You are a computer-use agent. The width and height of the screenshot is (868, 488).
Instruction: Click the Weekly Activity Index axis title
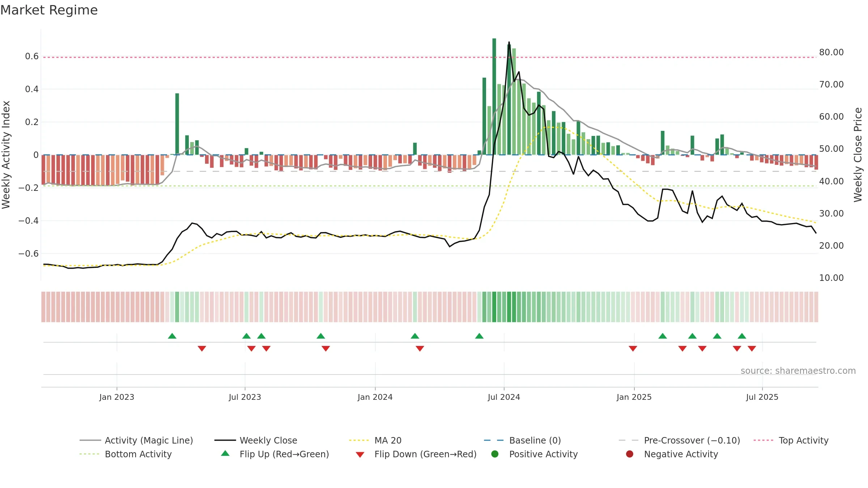click(x=6, y=155)
